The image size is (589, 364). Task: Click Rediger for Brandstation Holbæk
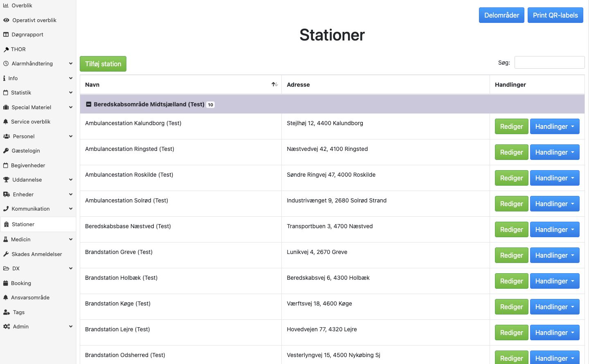[512, 281]
